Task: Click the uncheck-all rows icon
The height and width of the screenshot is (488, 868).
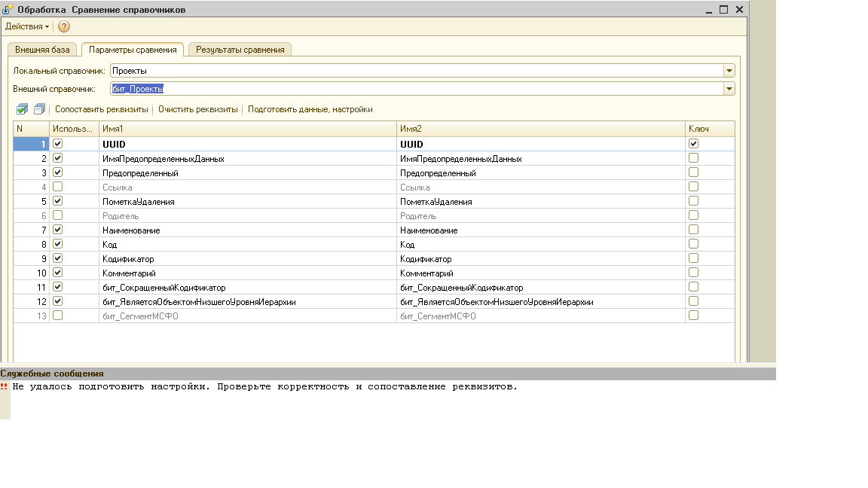Action: [39, 109]
